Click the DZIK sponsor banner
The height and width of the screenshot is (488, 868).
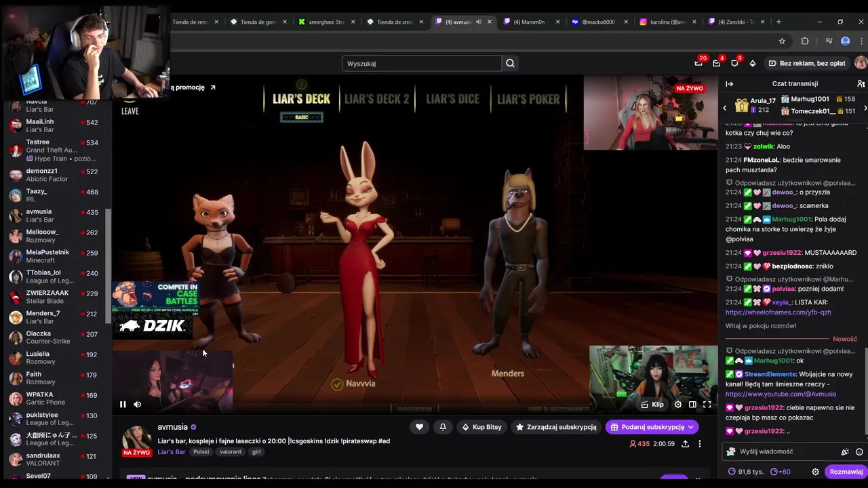154,326
